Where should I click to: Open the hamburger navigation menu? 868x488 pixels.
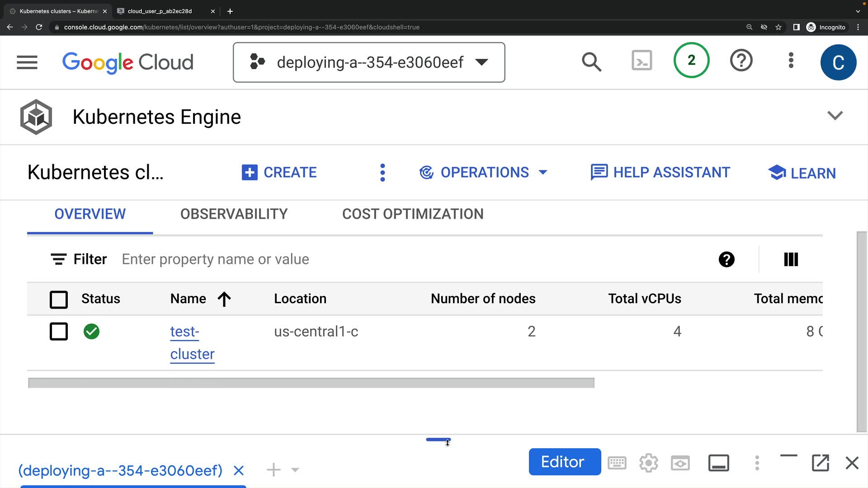[x=27, y=62]
